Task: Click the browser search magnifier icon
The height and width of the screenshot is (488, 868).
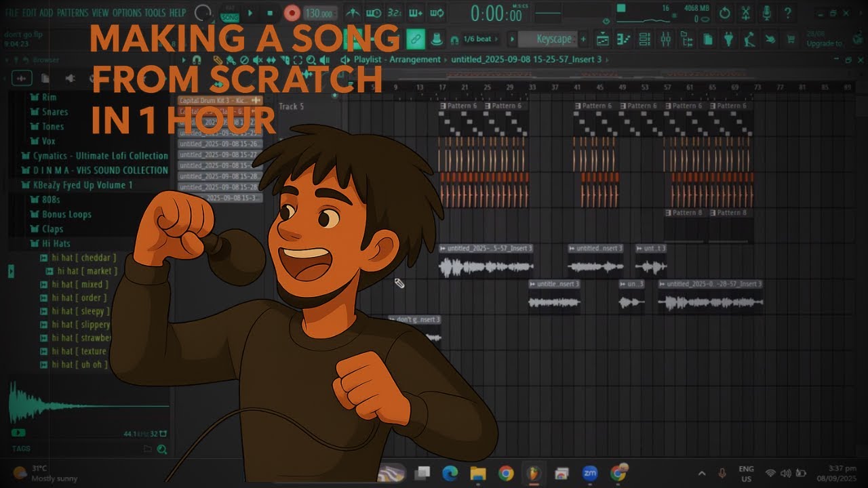Action: (161, 449)
